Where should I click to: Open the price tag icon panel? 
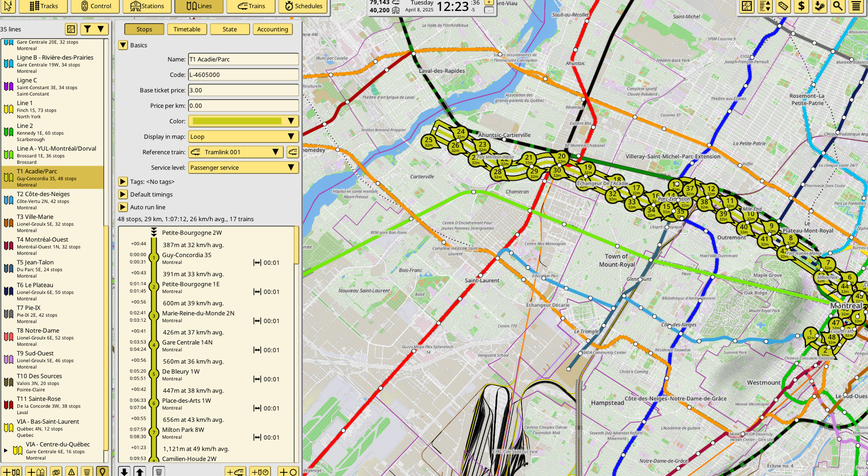783,6
